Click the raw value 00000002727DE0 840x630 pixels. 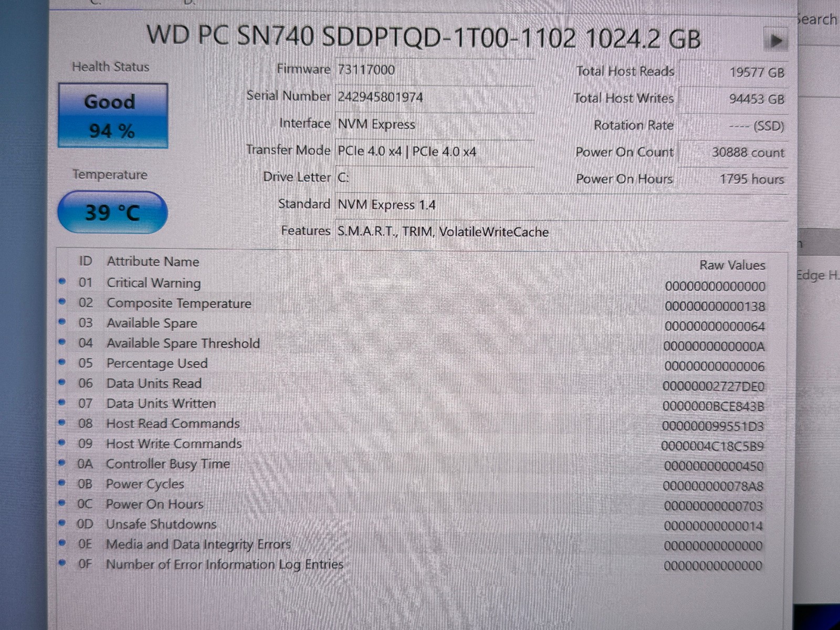click(713, 386)
